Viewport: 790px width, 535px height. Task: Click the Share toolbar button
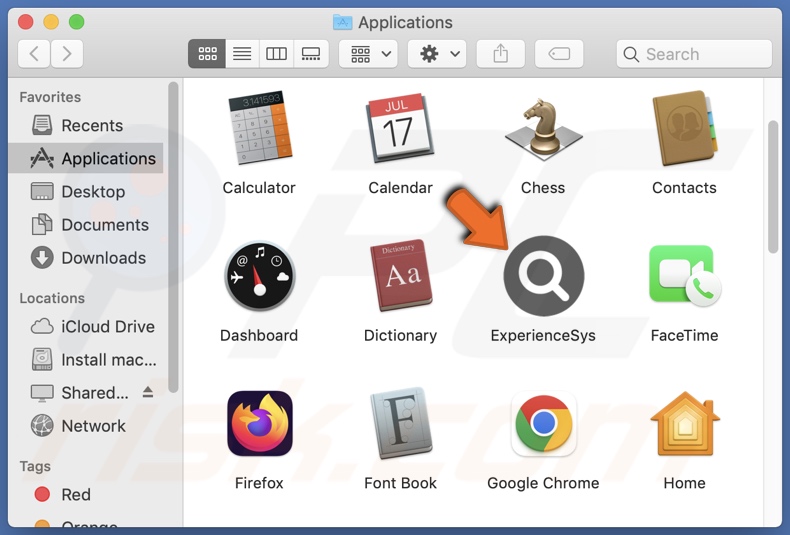[x=500, y=53]
